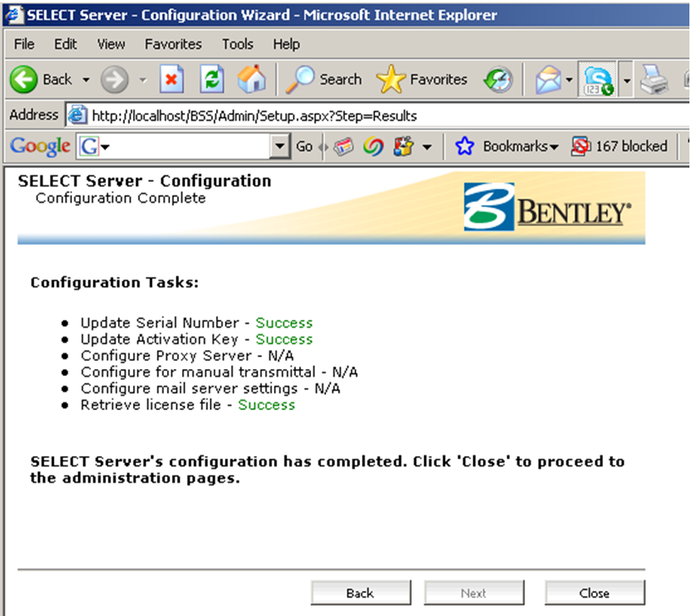Click Success status for Update Activation Key
This screenshot has height=616, width=691.
point(284,339)
